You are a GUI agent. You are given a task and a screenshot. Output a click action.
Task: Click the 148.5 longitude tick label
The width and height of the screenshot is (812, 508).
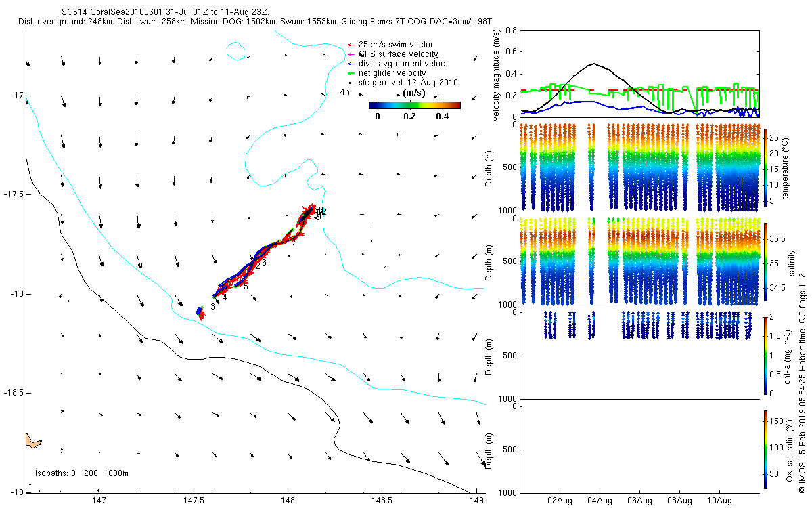(x=382, y=501)
